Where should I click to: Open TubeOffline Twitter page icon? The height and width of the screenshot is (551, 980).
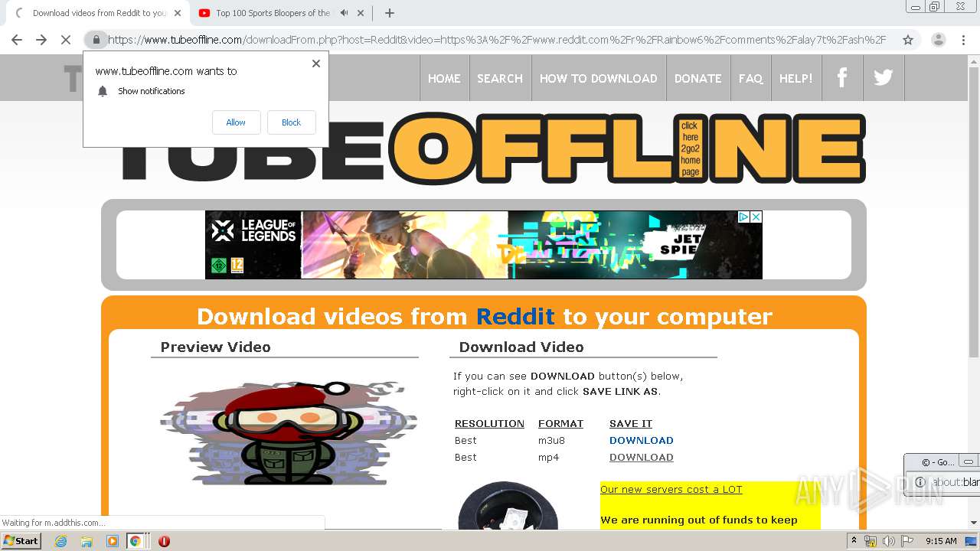pos(884,77)
